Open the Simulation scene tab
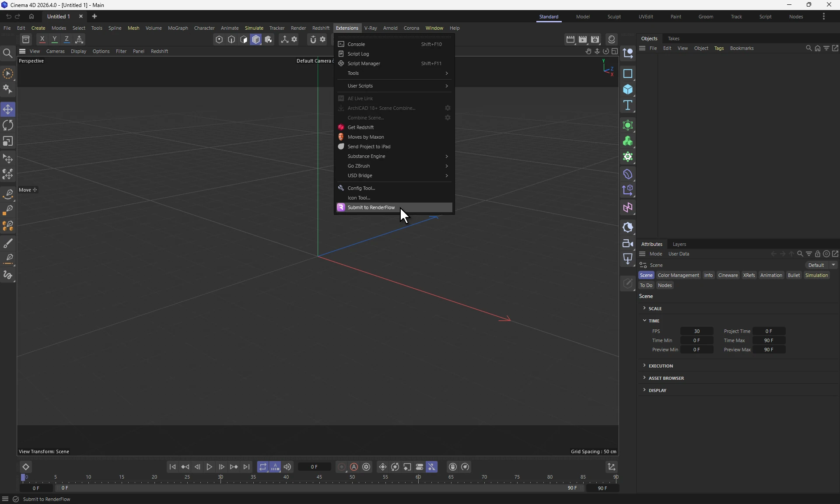The width and height of the screenshot is (840, 504). [816, 275]
